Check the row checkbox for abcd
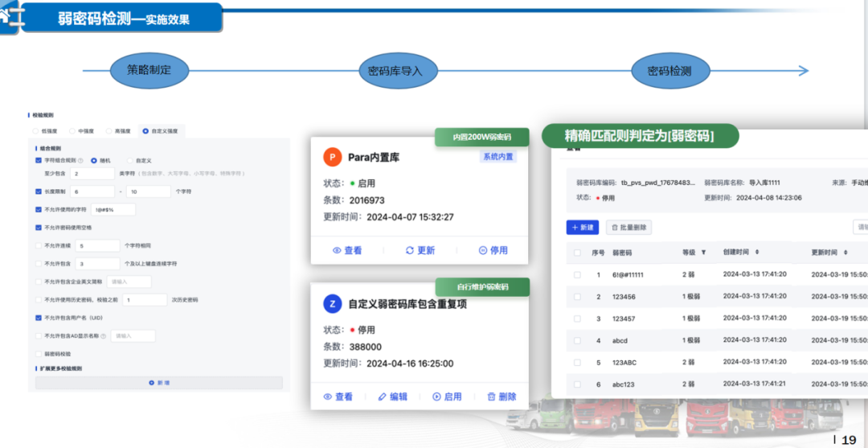Screen dimensions: 868x448 point(577,340)
